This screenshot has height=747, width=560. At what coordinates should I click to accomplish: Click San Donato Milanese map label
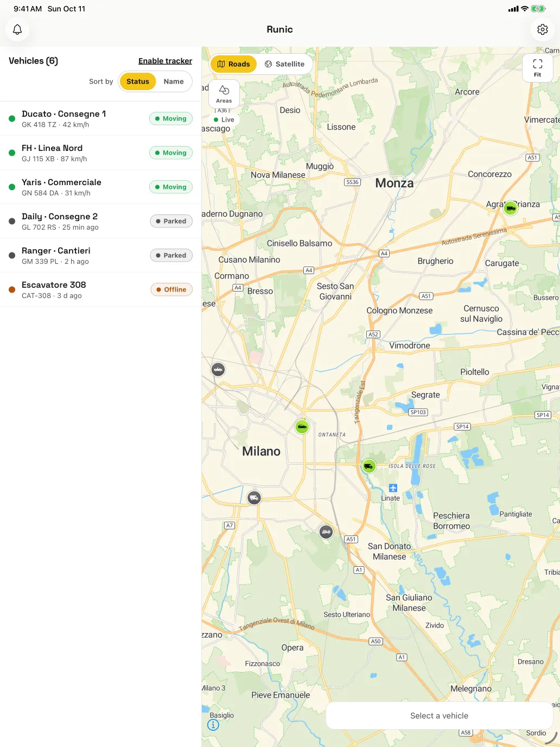pyautogui.click(x=390, y=552)
